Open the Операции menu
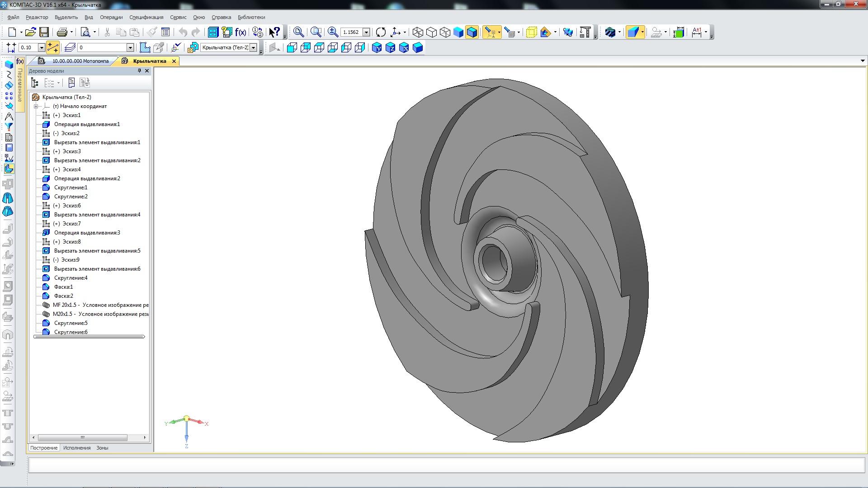Viewport: 868px width, 488px height. (x=111, y=17)
